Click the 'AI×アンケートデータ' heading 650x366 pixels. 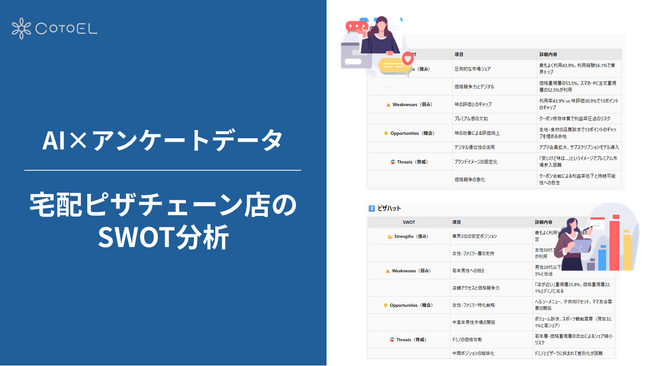tap(162, 140)
